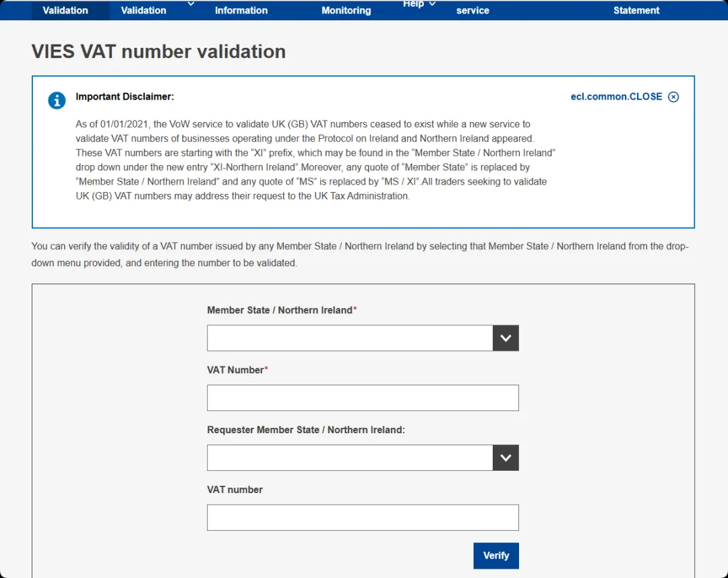
Task: Open the Monitoring navigation item
Action: tap(346, 10)
